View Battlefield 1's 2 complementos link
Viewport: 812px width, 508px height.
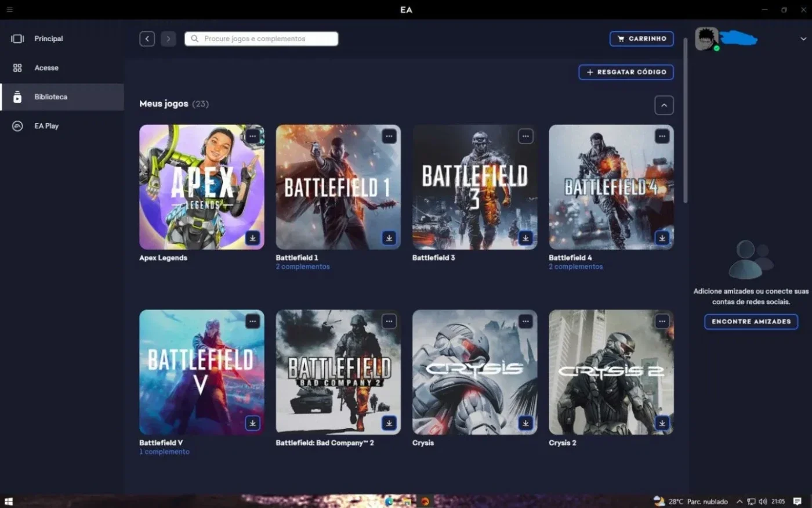point(303,267)
